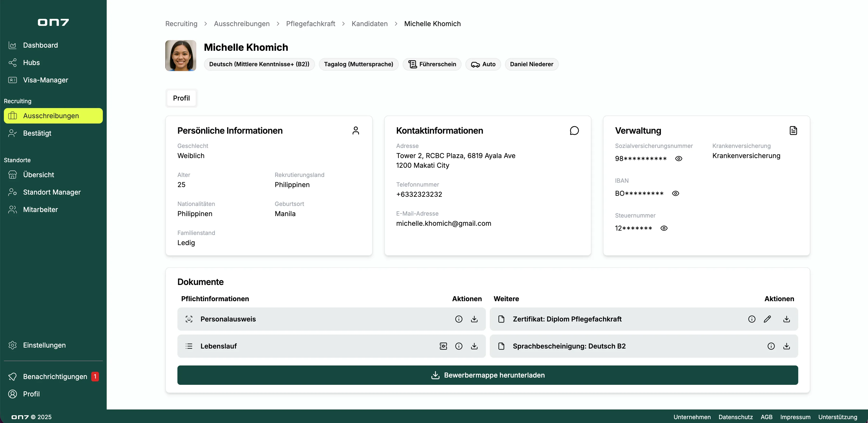Image resolution: width=868 pixels, height=423 pixels.
Task: Unmask the Steuernummer with the eye icon
Action: pos(664,228)
